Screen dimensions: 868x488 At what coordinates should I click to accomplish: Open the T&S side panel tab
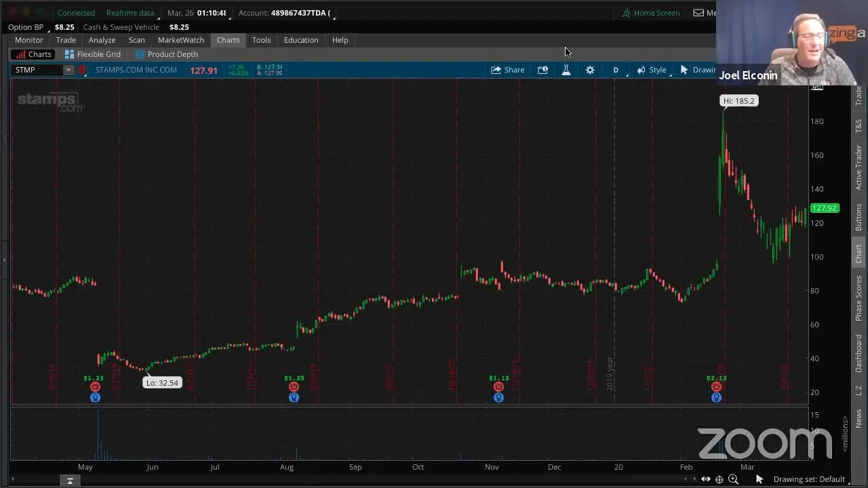coord(859,125)
